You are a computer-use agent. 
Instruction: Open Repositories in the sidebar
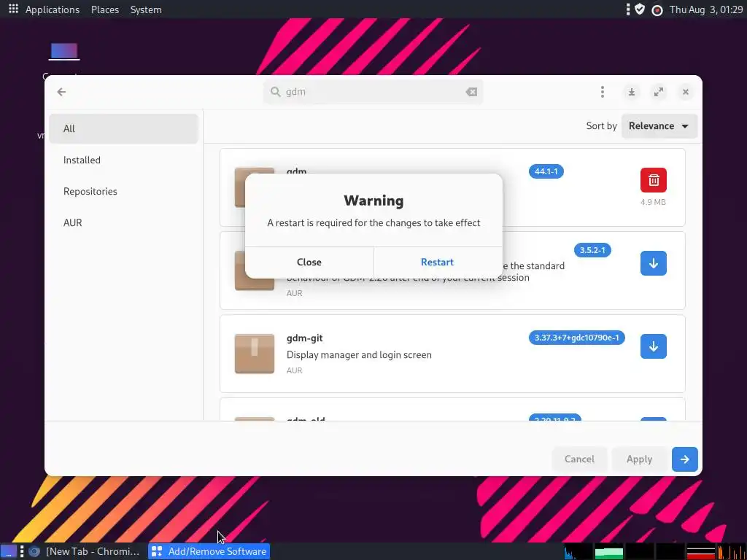click(x=123, y=192)
